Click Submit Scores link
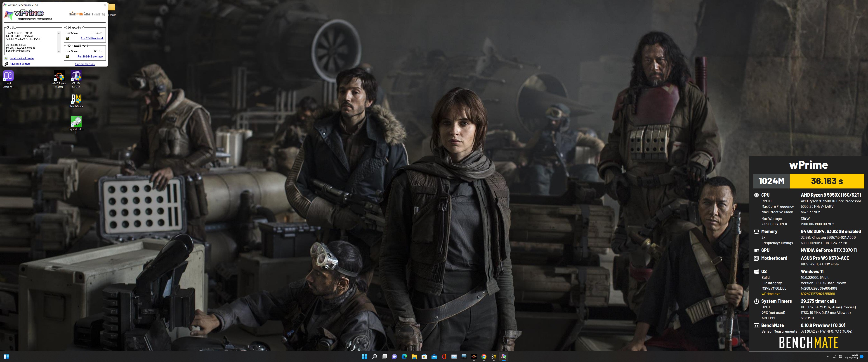This screenshot has height=362, width=868. [x=85, y=64]
